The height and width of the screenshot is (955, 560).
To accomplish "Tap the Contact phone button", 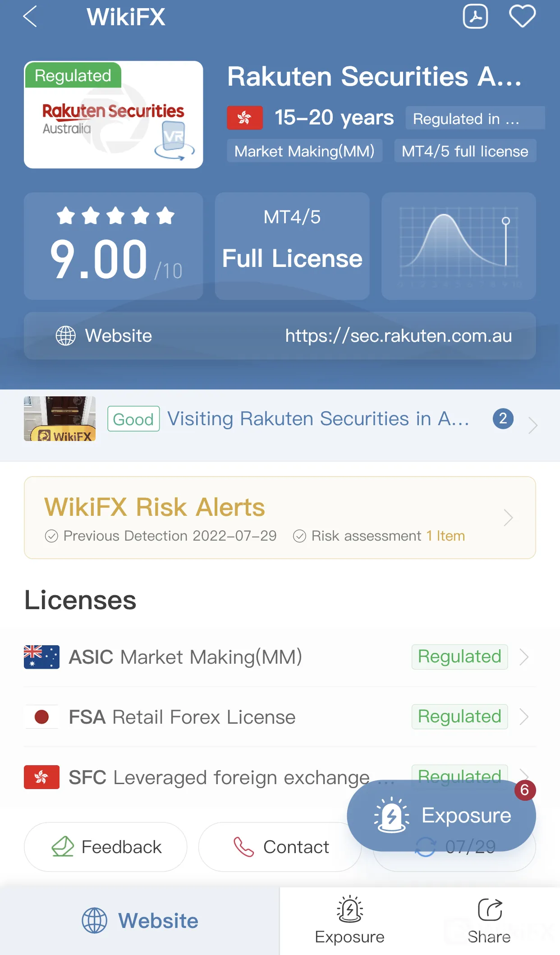I will [x=280, y=847].
